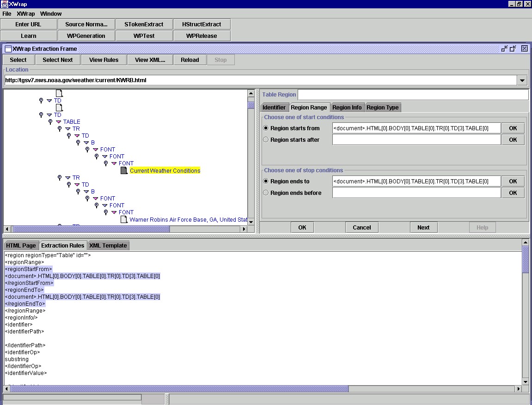Select the 'Region ends to' radio button
The image size is (532, 405).
(x=266, y=181)
